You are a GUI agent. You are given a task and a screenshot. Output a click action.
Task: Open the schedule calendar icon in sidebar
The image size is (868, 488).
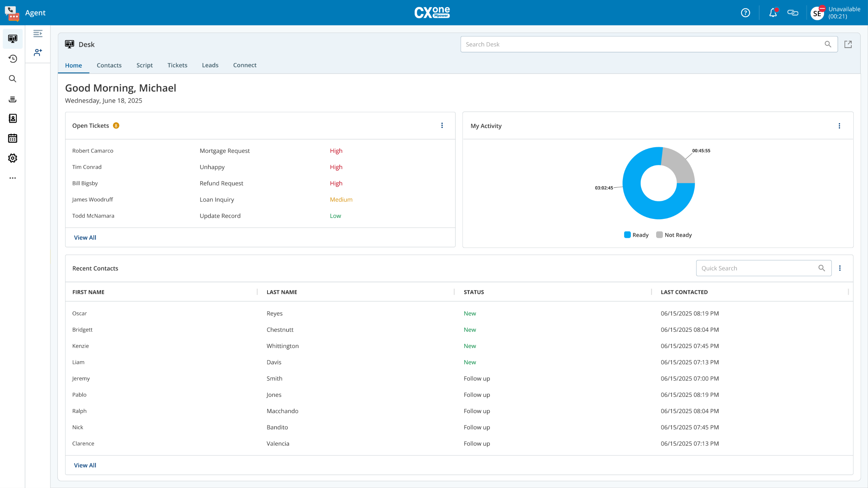click(x=13, y=138)
